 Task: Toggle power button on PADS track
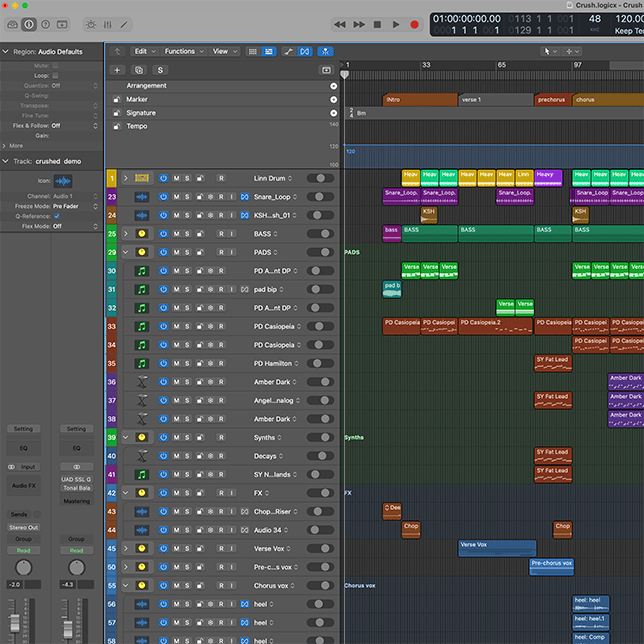pos(163,252)
